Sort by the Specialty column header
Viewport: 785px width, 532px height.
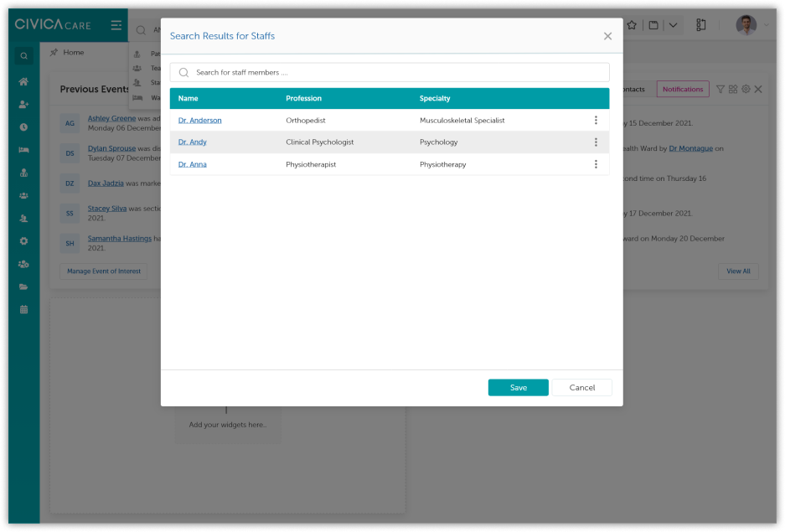click(x=435, y=98)
